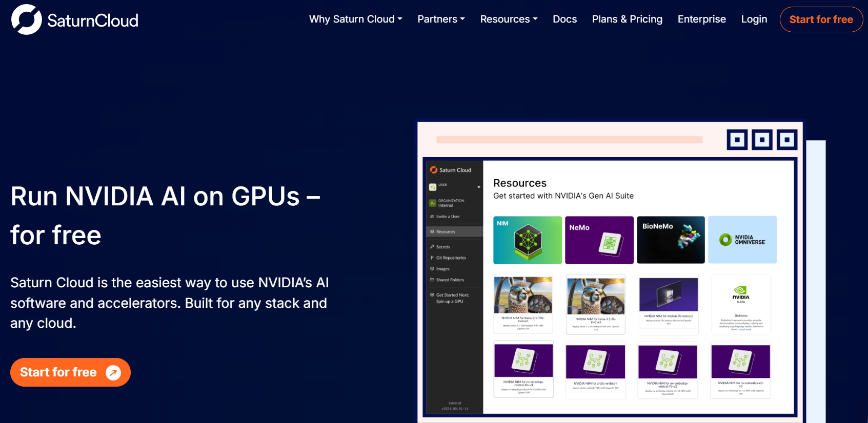Click the Invite a User sidebar item

click(448, 217)
